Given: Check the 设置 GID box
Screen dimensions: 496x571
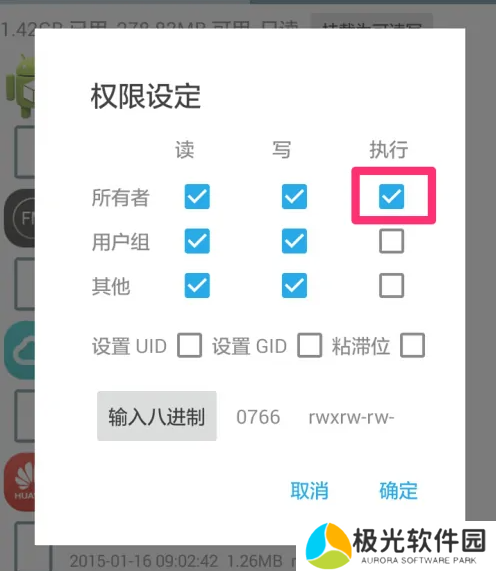Looking at the screenshot, I should [310, 345].
